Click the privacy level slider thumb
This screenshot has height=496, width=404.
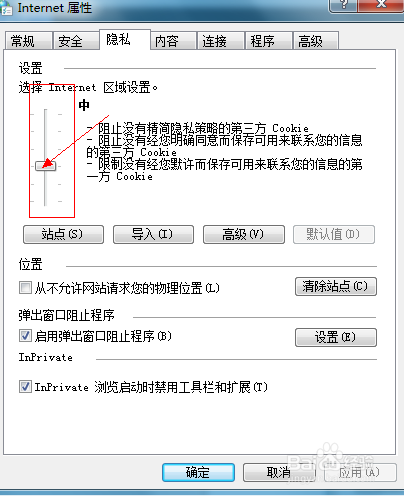pos(45,166)
